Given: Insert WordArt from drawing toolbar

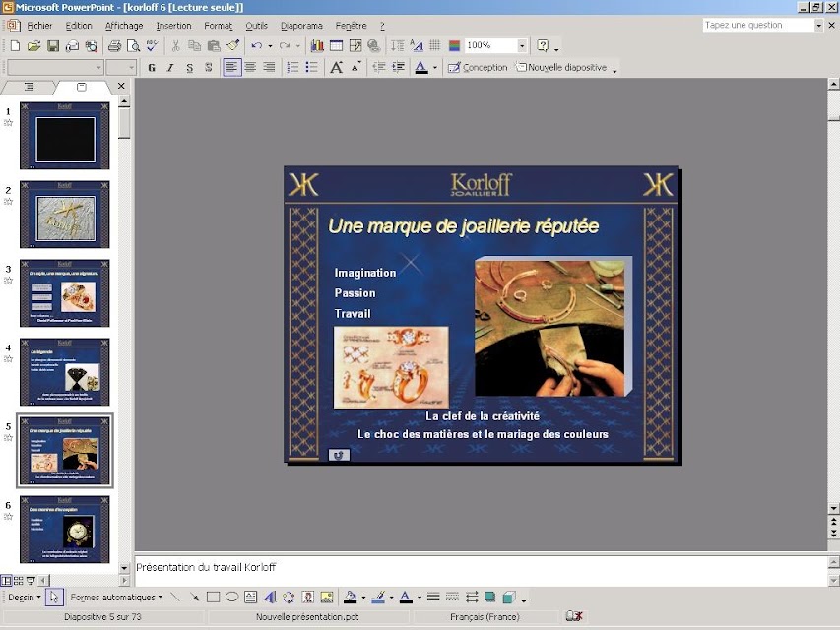Looking at the screenshot, I should pos(270,597).
